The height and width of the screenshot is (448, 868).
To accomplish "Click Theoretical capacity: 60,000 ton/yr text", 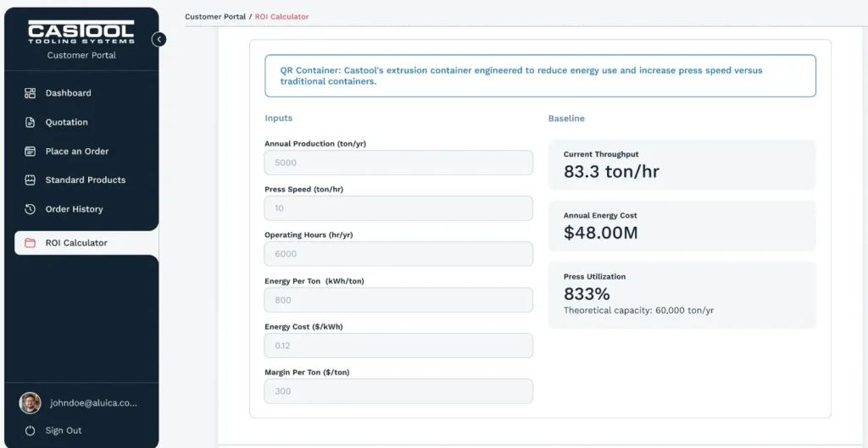I will [x=639, y=310].
